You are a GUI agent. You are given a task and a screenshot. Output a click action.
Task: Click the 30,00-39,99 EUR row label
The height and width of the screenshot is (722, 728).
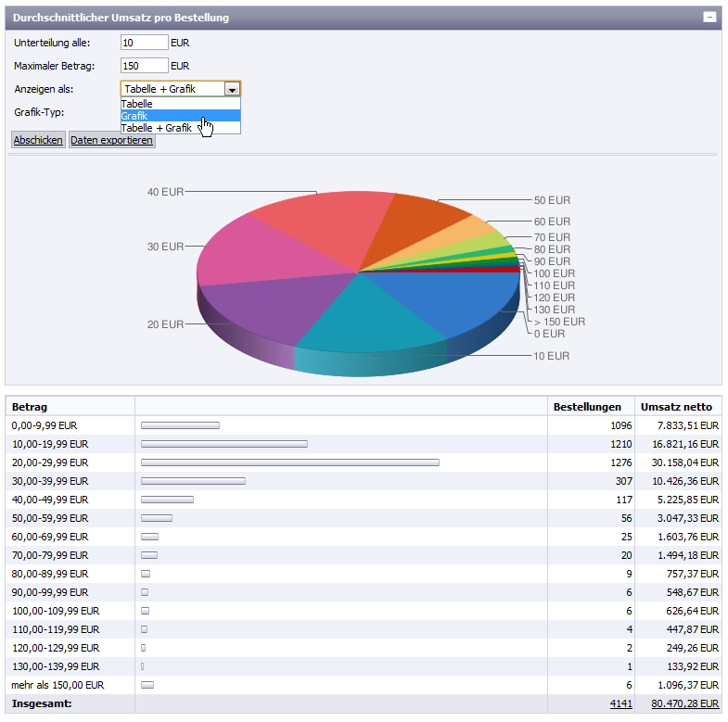tap(50, 481)
